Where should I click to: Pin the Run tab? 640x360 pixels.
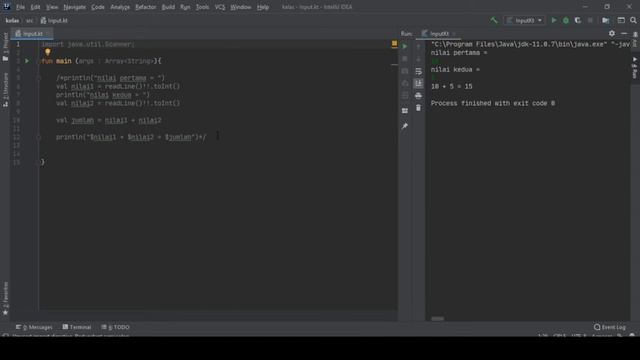tap(405, 126)
